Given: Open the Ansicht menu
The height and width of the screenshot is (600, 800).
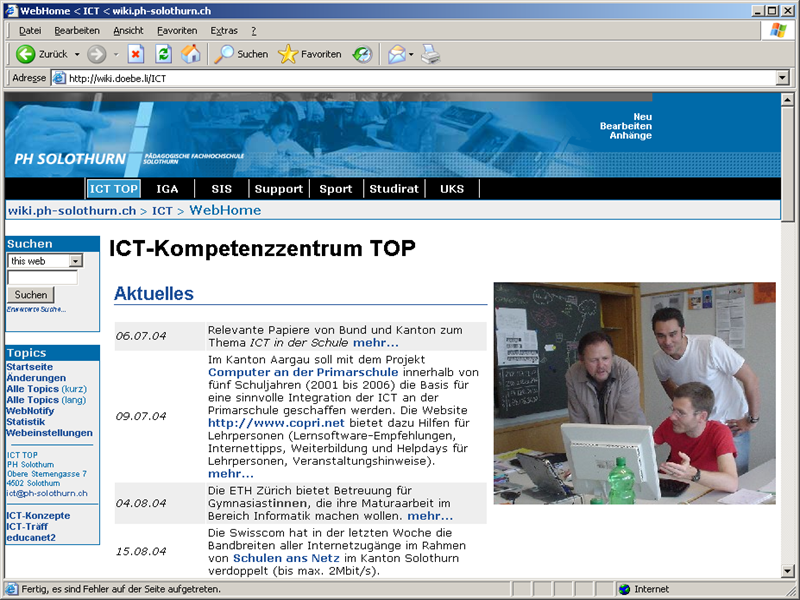Looking at the screenshot, I should [x=128, y=31].
